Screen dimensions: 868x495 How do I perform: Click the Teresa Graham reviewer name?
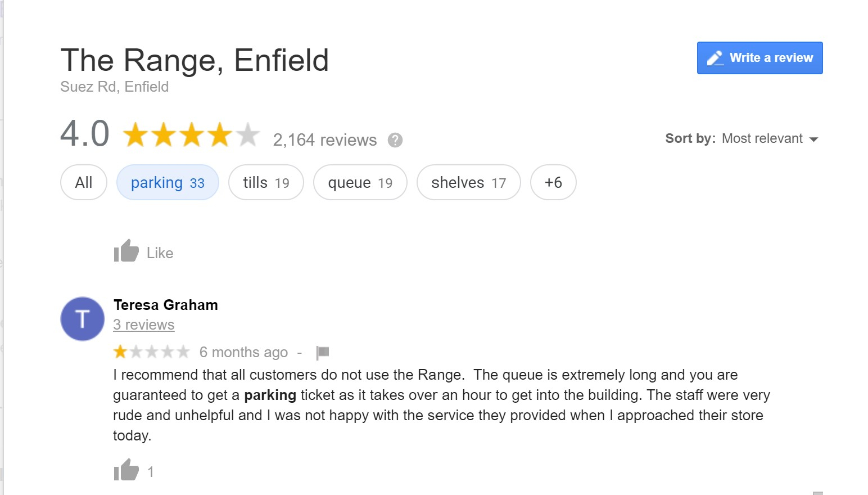pos(165,305)
